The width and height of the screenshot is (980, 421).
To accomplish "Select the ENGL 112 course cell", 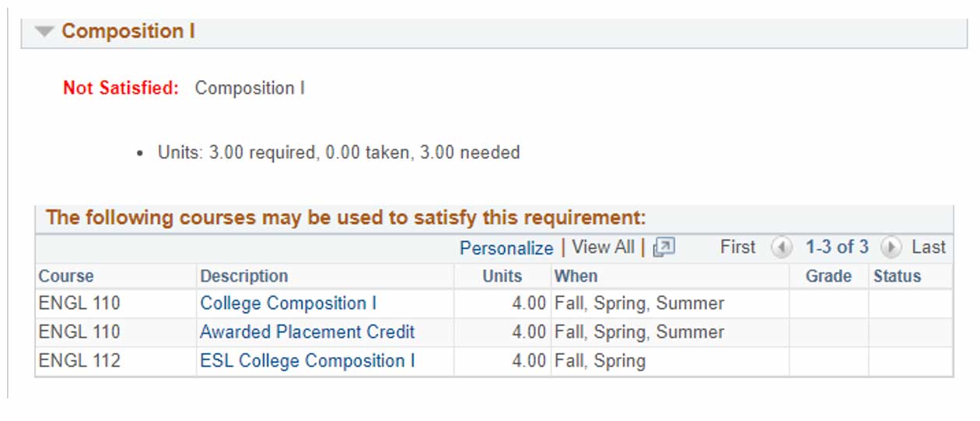I will pyautogui.click(x=79, y=361).
